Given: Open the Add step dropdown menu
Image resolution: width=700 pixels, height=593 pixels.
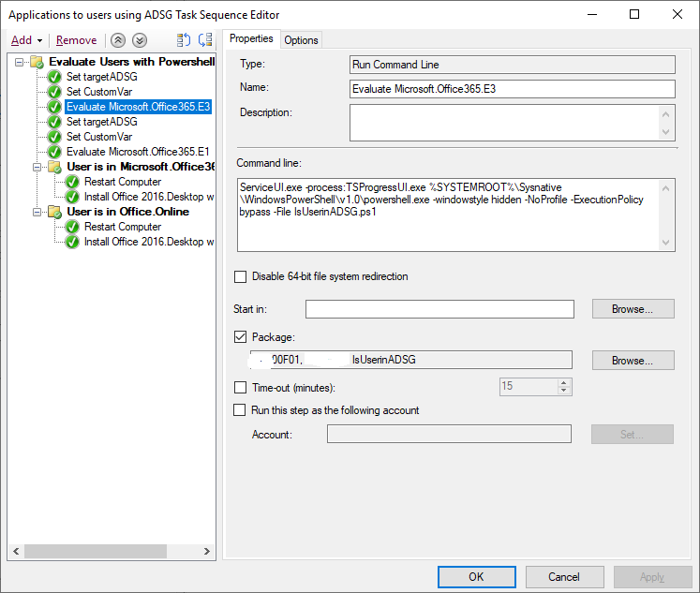Looking at the screenshot, I should pyautogui.click(x=26, y=40).
